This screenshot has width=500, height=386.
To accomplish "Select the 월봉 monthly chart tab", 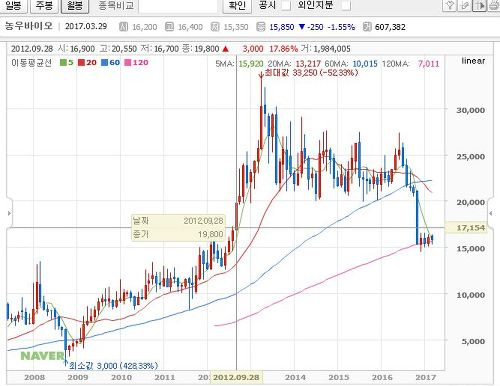I will tap(75, 5).
